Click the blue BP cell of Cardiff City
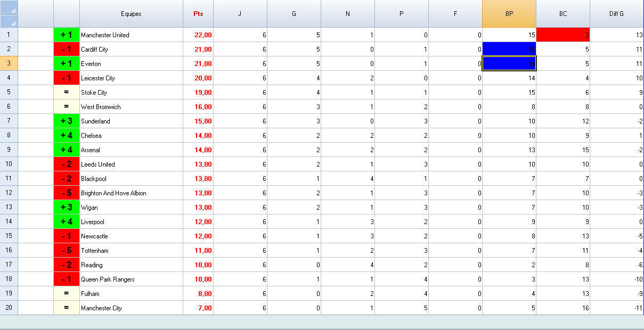Screen dimensions: 644x330 coord(509,49)
